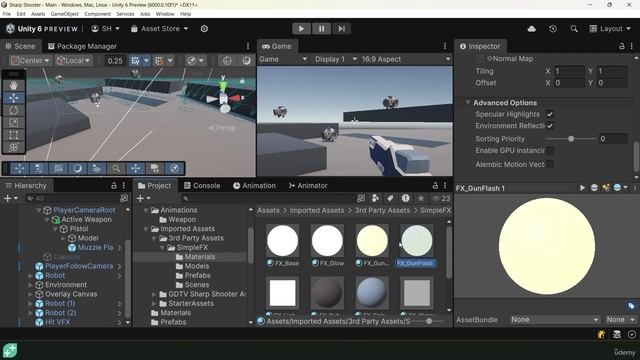Image resolution: width=640 pixels, height=360 pixels.
Task: Open Project panel create plus menu
Action: [143, 198]
